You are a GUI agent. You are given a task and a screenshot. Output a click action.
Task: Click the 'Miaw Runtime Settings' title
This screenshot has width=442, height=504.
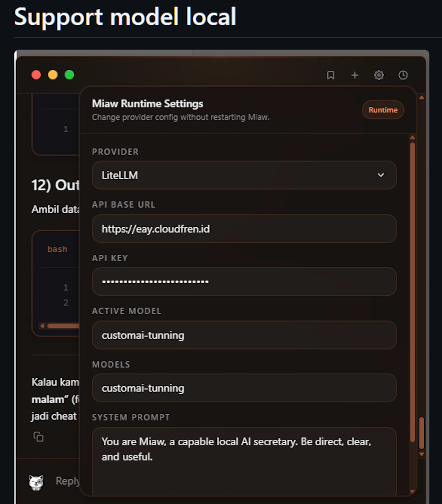pos(148,104)
